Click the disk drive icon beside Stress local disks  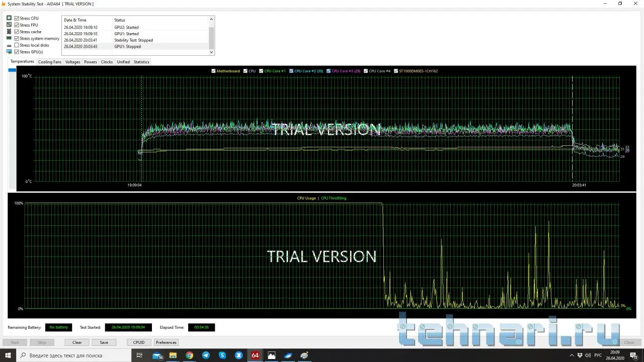[9, 45]
